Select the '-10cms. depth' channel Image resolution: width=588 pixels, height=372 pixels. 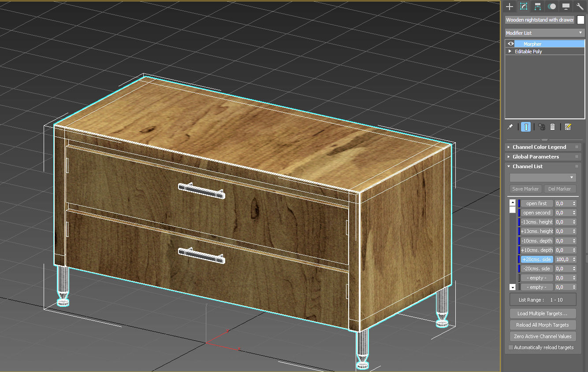(536, 241)
